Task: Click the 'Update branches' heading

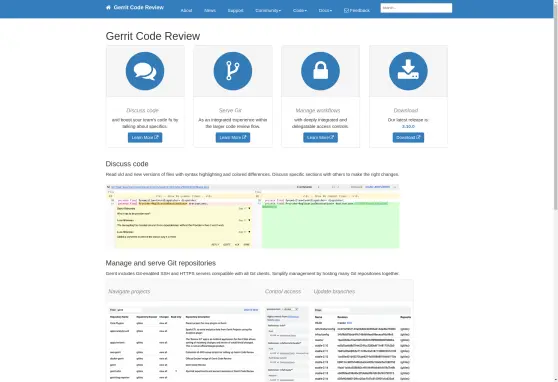Action: pos(334,291)
